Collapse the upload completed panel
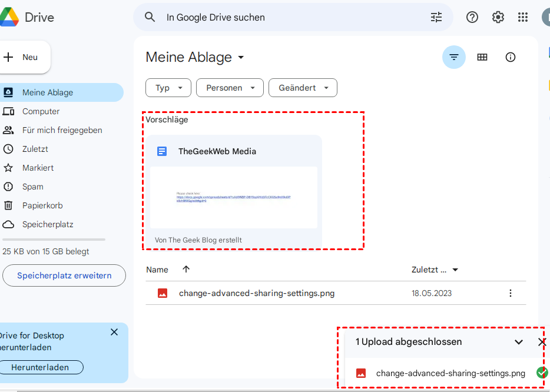The width and height of the screenshot is (550, 392). click(519, 342)
